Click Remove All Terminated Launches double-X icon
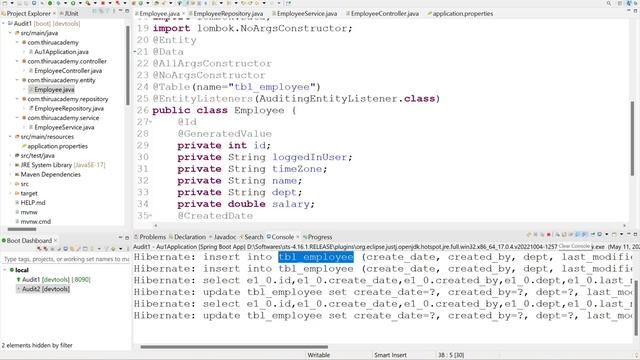Screen dimensions: 640x360 pyautogui.click(x=542, y=234)
